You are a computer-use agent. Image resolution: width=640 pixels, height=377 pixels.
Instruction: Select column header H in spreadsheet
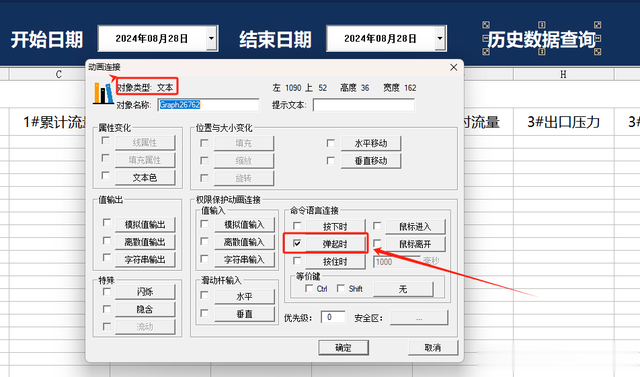coord(564,74)
